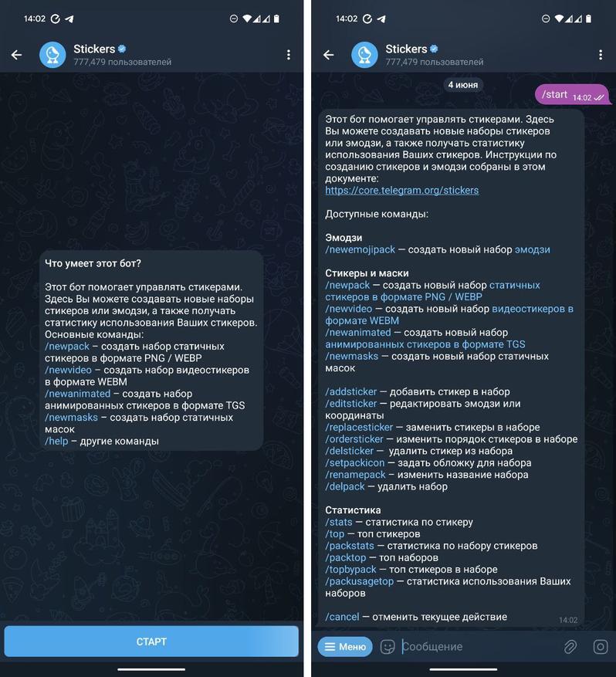Tap the back arrow in left chat
This screenshot has height=677, width=616.
[16, 55]
